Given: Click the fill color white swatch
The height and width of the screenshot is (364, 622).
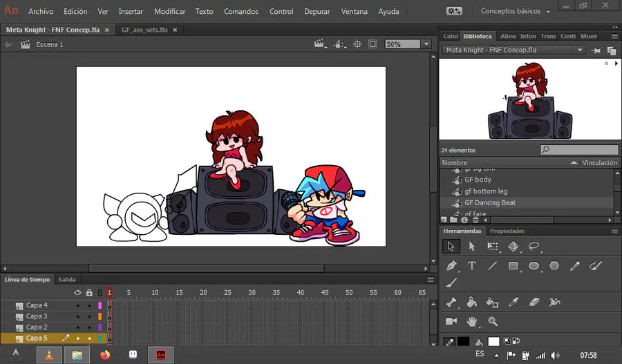Looking at the screenshot, I should (x=493, y=341).
